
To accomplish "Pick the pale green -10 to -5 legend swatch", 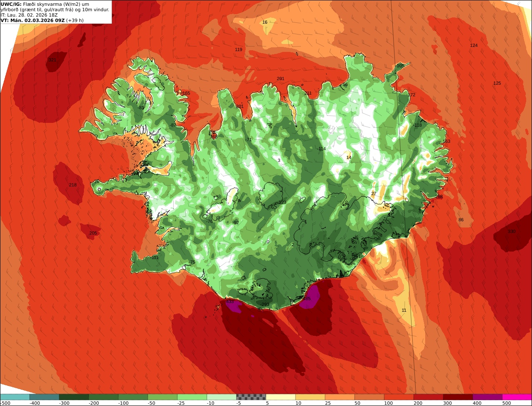I will tap(222, 397).
